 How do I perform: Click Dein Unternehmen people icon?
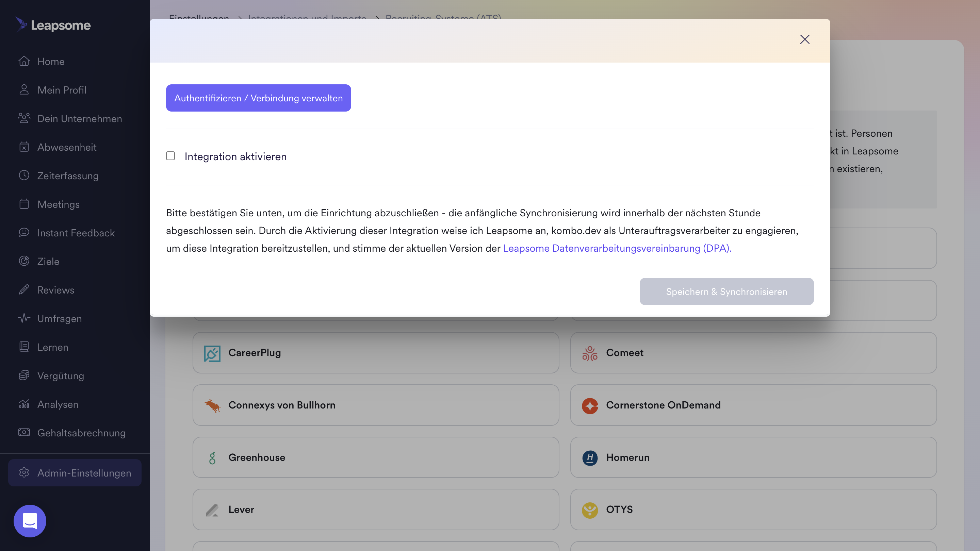point(24,118)
